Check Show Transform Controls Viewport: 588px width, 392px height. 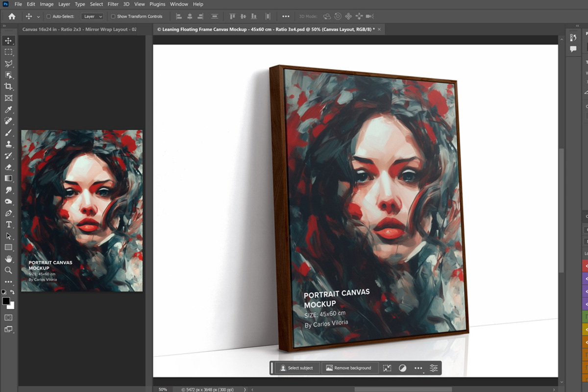point(113,17)
